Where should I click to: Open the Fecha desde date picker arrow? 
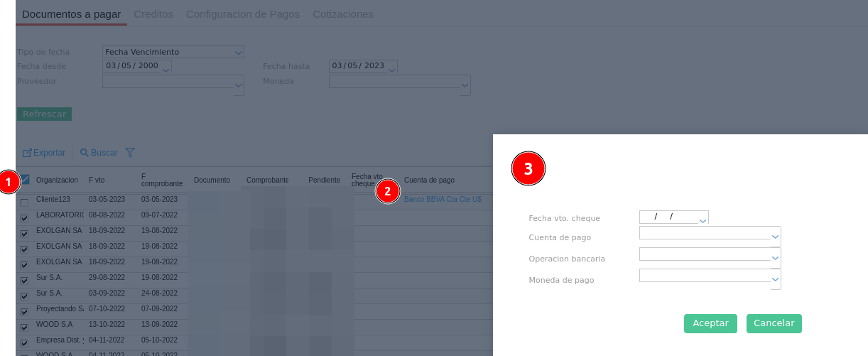pyautogui.click(x=166, y=69)
